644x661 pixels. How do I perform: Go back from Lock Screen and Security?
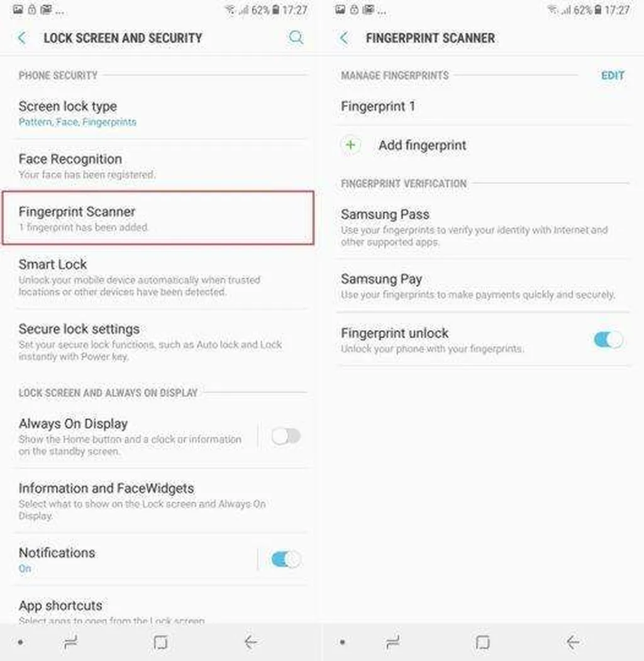(x=22, y=38)
